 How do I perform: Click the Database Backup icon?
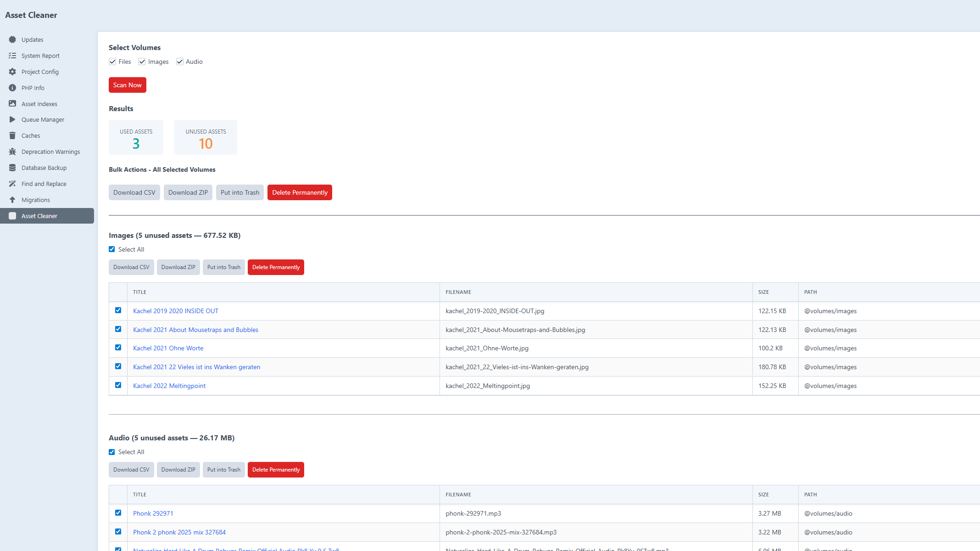tap(12, 168)
